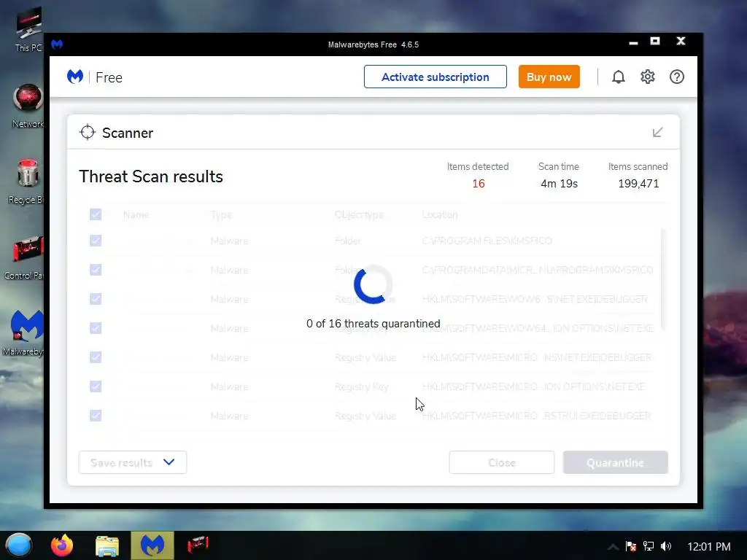Click the Name column header

point(136,215)
